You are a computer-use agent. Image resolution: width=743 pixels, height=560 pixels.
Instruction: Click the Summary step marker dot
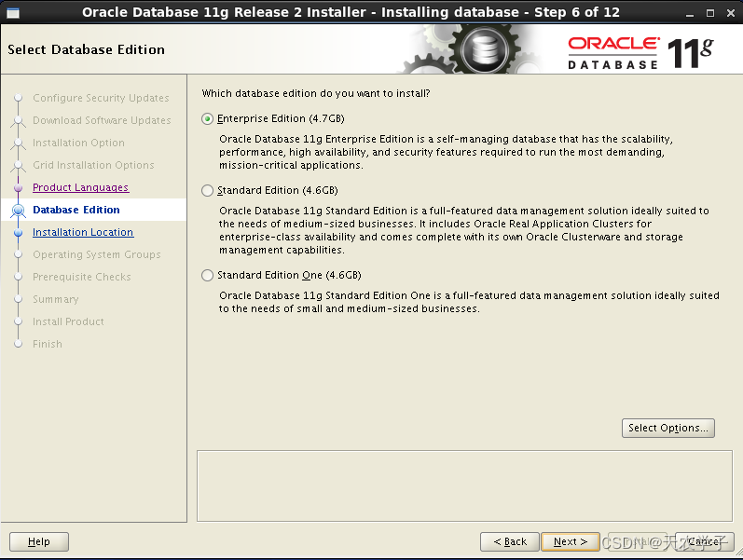point(18,299)
